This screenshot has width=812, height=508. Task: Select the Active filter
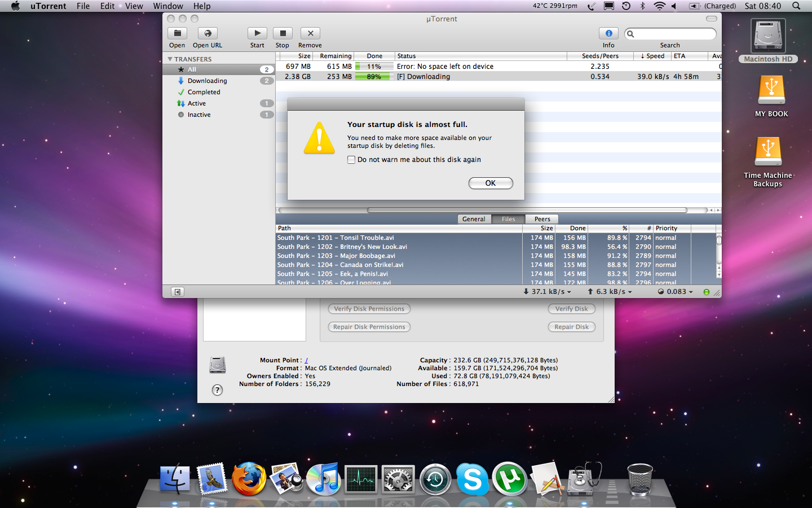(219, 103)
